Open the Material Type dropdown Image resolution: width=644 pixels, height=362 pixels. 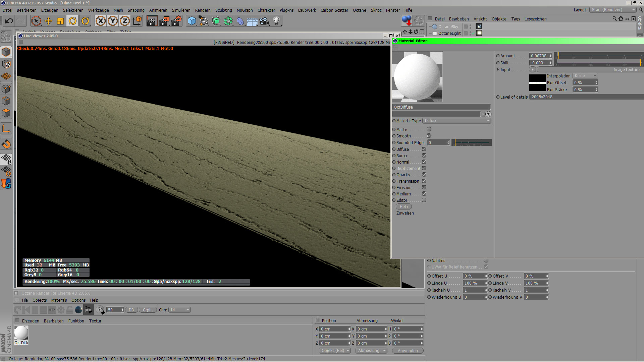(457, 121)
